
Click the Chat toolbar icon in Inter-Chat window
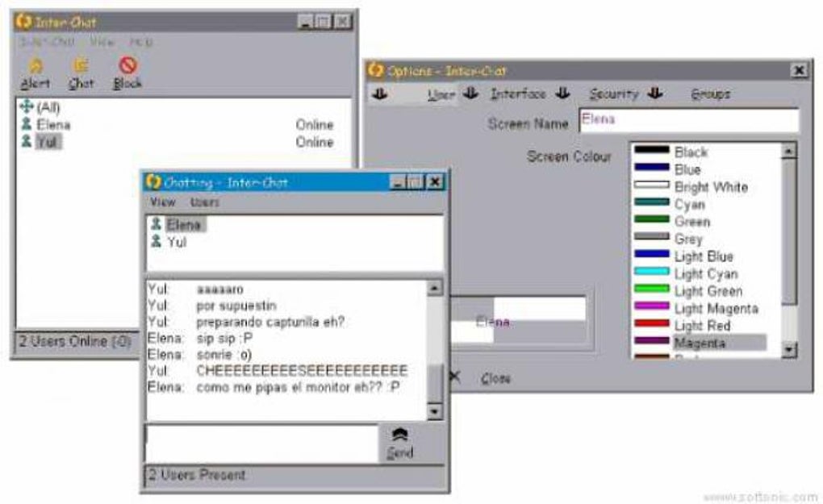click(x=81, y=65)
